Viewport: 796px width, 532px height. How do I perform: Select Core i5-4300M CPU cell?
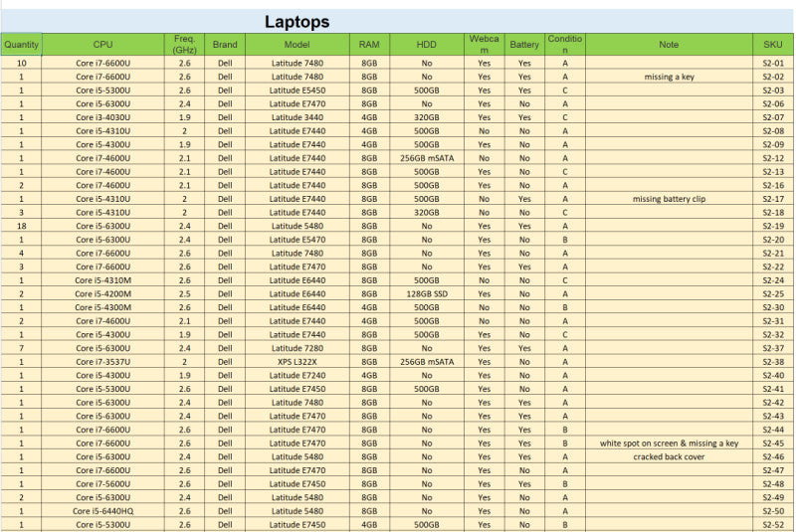tap(103, 307)
